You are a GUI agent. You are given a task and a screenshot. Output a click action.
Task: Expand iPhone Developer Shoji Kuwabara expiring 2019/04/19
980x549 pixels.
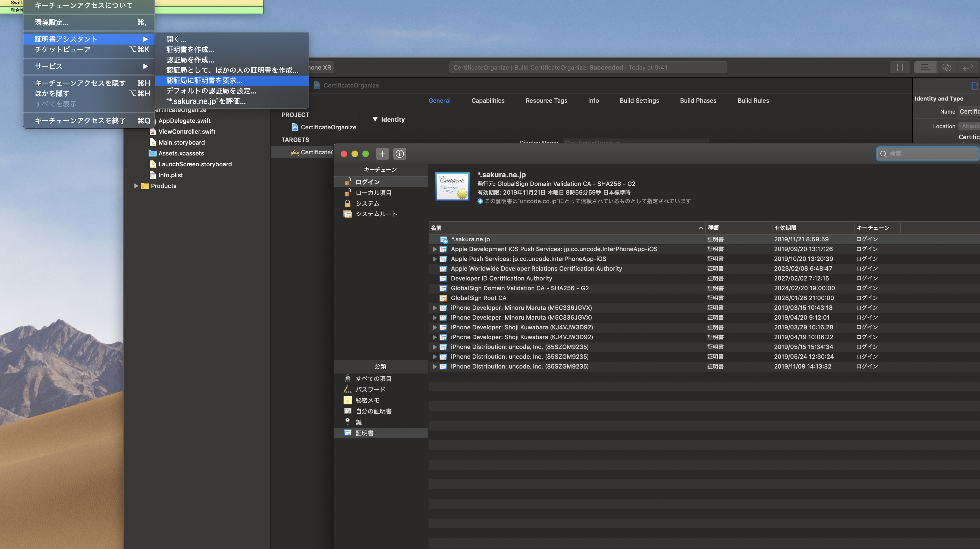(435, 337)
